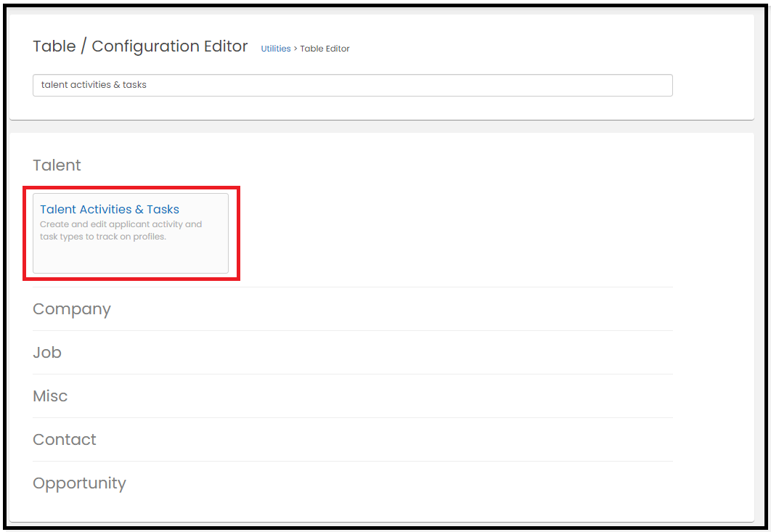Expand the Contact section
This screenshot has width=771, height=532.
65,440
